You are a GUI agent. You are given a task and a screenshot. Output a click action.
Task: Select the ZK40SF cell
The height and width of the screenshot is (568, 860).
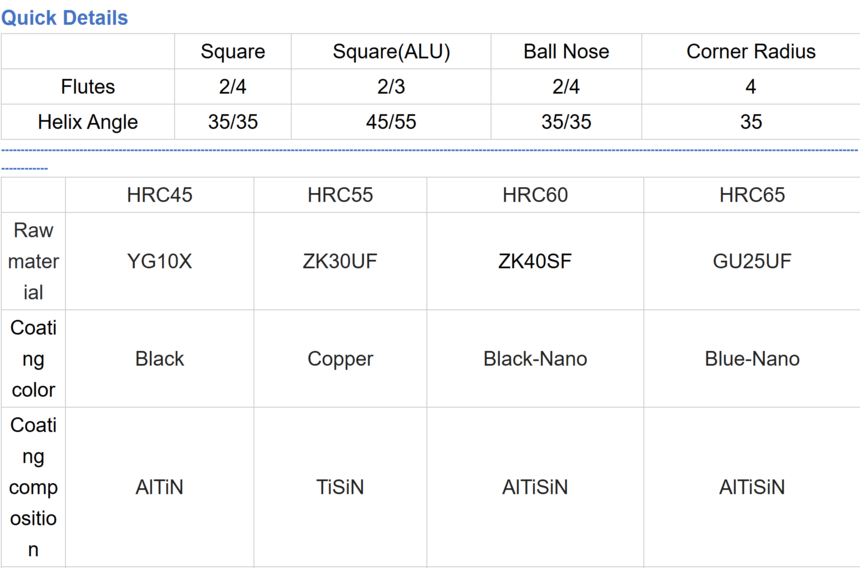pos(535,261)
